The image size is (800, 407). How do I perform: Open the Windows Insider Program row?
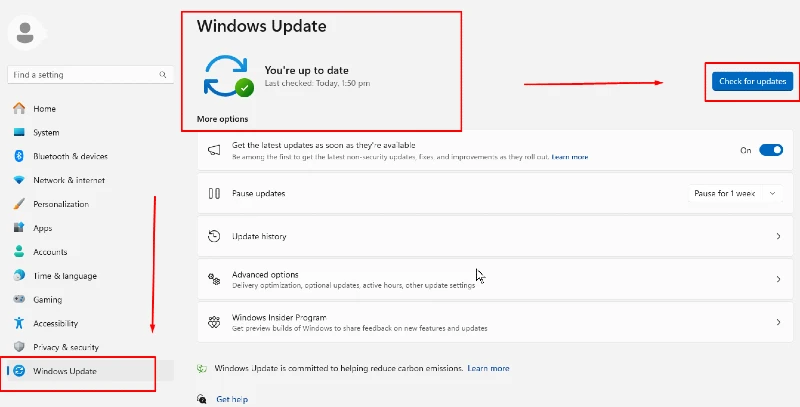pyautogui.click(x=495, y=322)
